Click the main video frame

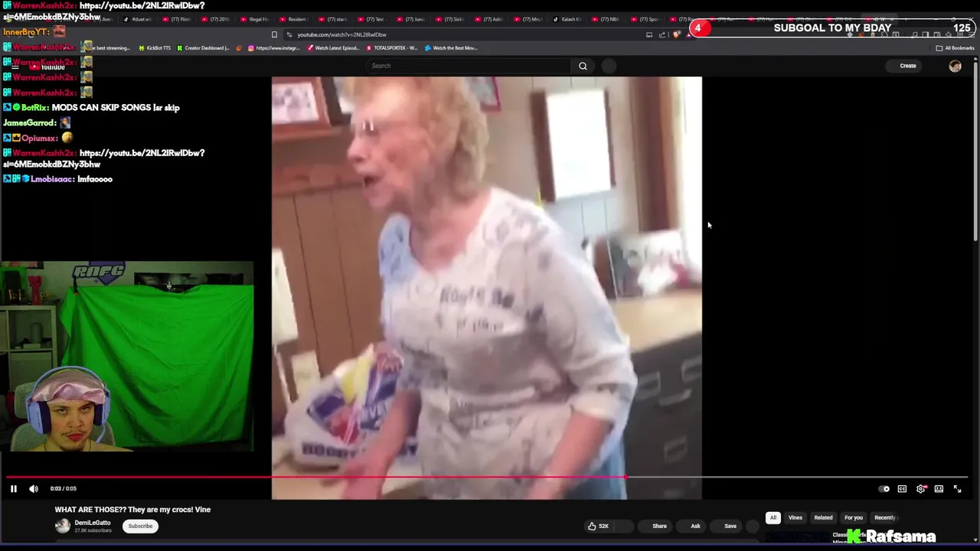[486, 288]
